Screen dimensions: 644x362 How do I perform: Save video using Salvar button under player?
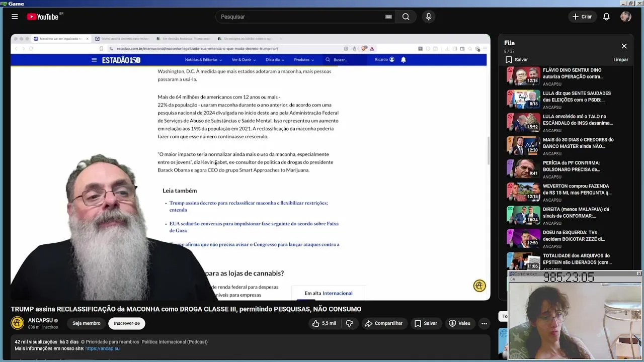click(x=426, y=323)
